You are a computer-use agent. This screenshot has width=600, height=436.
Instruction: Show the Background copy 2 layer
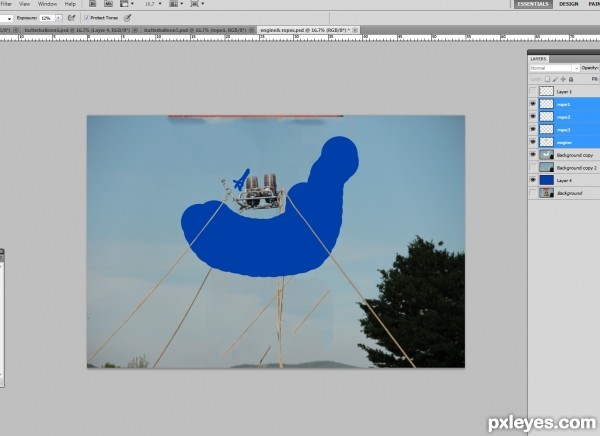pos(533,168)
